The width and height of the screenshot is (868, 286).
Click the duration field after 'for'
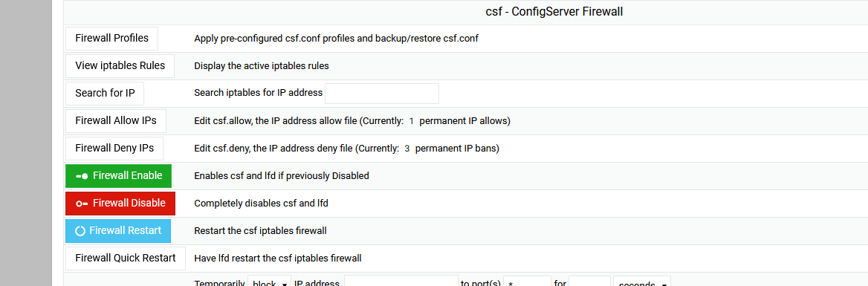coord(589,281)
